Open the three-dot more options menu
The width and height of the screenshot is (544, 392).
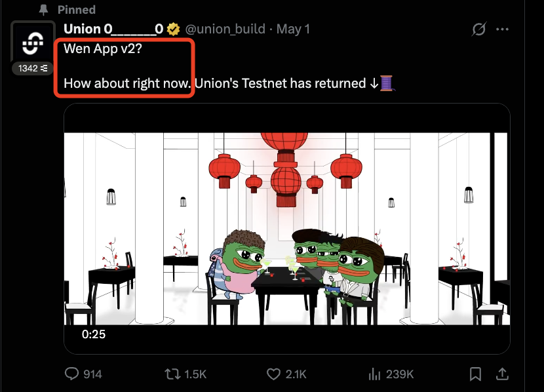click(x=502, y=29)
